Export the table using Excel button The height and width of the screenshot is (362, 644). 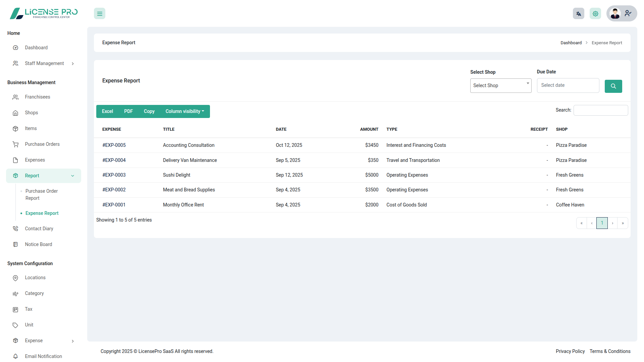pos(107,112)
